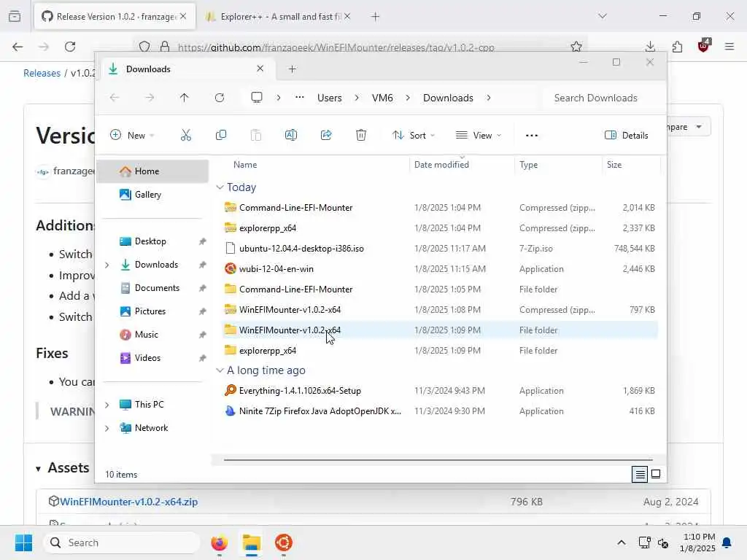Open the Sort dropdown menu

point(414,135)
